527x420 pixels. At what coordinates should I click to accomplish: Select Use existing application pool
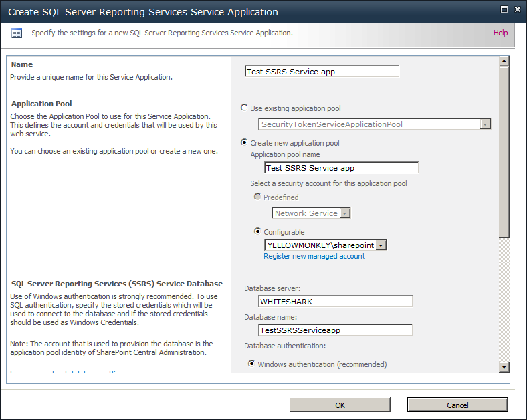[x=244, y=108]
